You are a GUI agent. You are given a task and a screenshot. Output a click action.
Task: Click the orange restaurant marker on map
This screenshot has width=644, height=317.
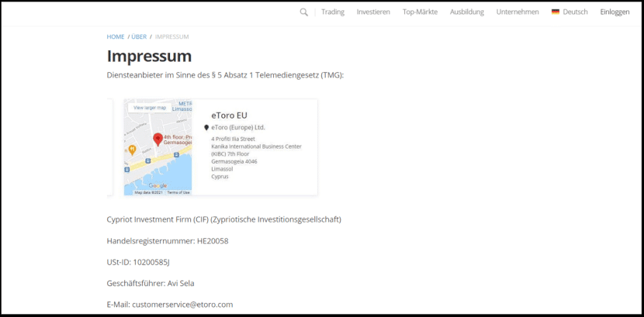coord(132,150)
